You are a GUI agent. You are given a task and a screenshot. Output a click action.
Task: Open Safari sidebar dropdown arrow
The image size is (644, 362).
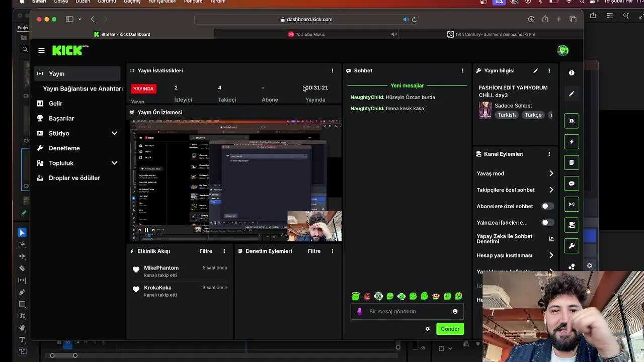click(79, 20)
